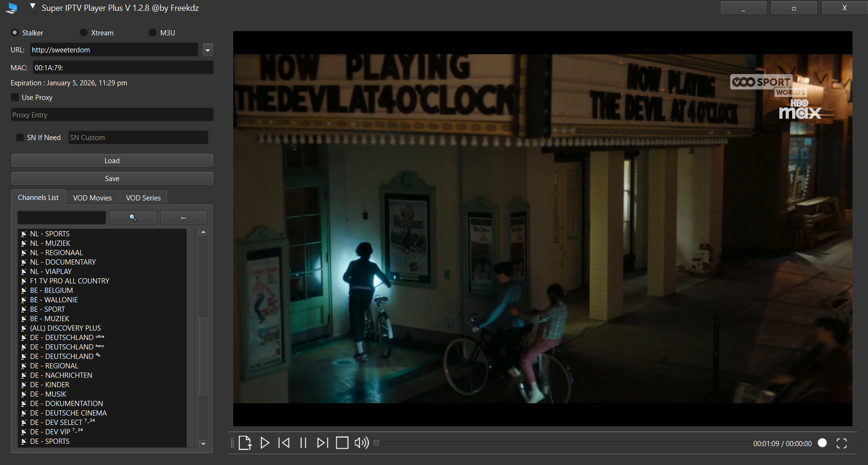Click the video playback area
The image size is (868, 465).
pyautogui.click(x=543, y=229)
